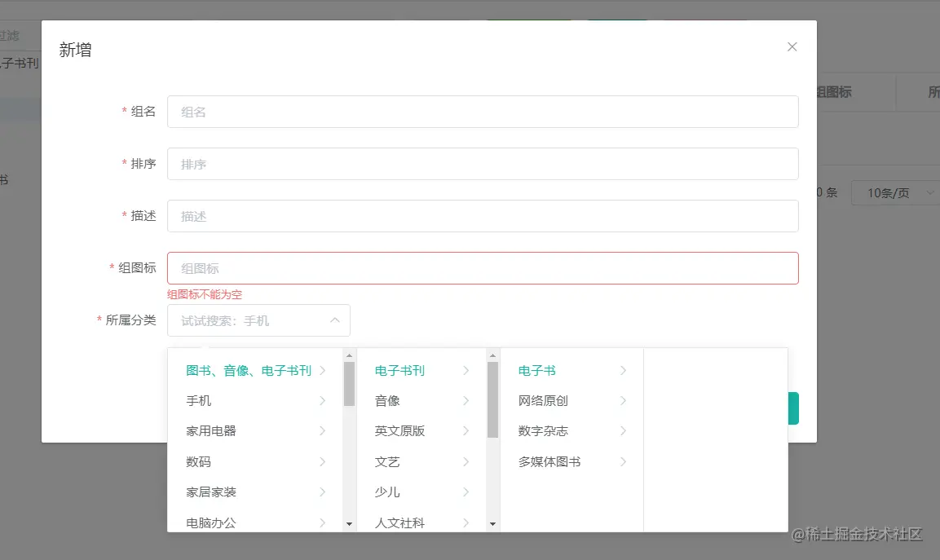Click the 组名 input field
Image resolution: width=940 pixels, height=560 pixels.
[x=483, y=112]
